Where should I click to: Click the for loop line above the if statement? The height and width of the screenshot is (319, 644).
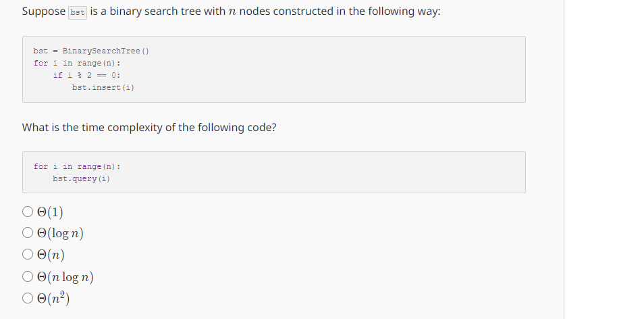[77, 64]
